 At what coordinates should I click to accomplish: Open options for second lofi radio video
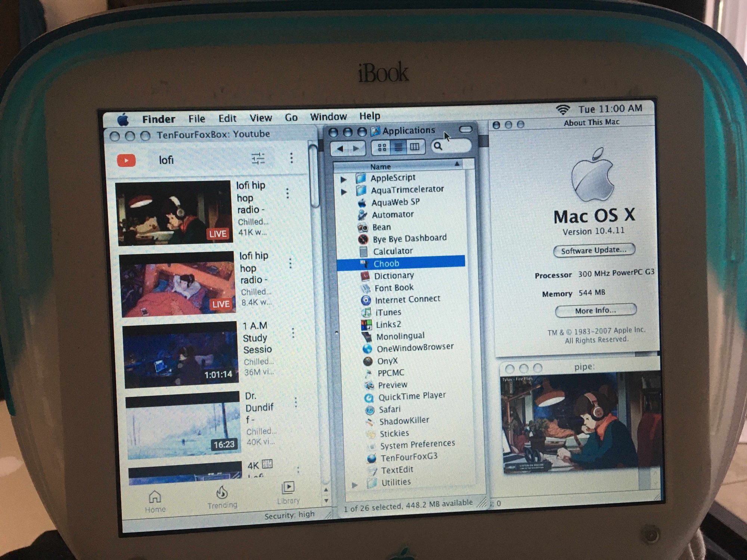(x=290, y=263)
